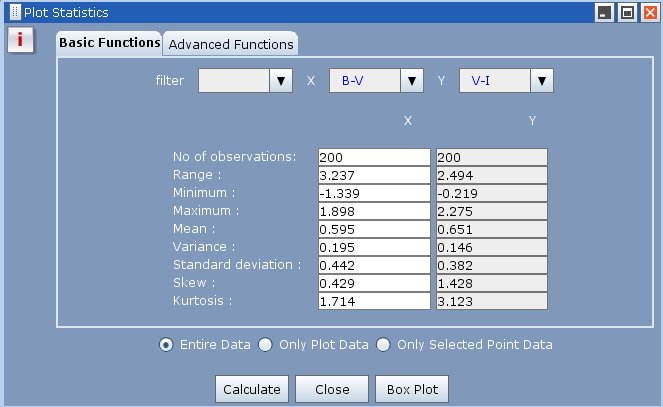This screenshot has height=407, width=663.
Task: Open the filter dropdown list
Action: tap(281, 81)
